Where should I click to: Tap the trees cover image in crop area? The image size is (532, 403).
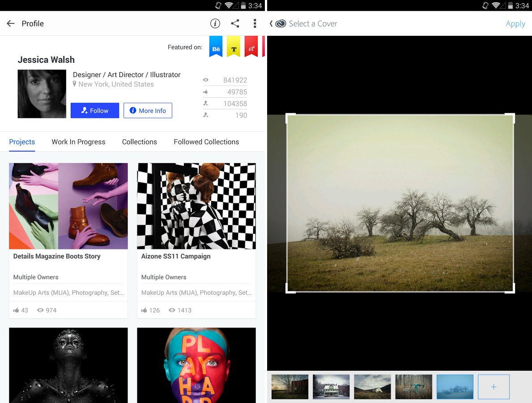point(400,203)
